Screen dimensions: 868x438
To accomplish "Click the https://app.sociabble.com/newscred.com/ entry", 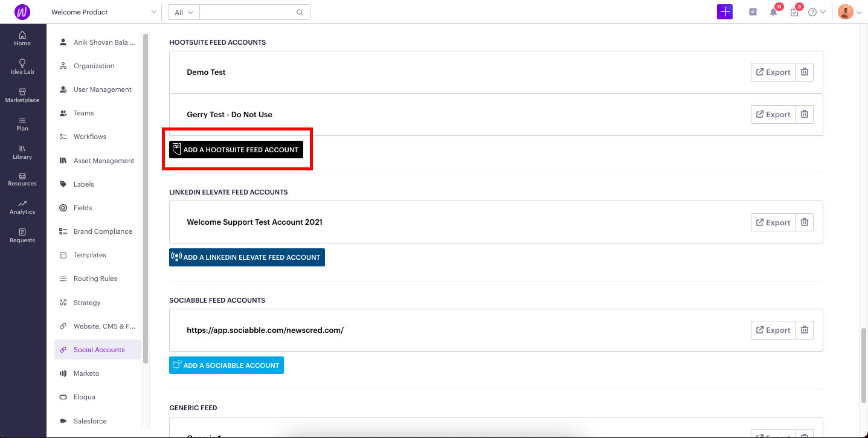I will (x=265, y=330).
